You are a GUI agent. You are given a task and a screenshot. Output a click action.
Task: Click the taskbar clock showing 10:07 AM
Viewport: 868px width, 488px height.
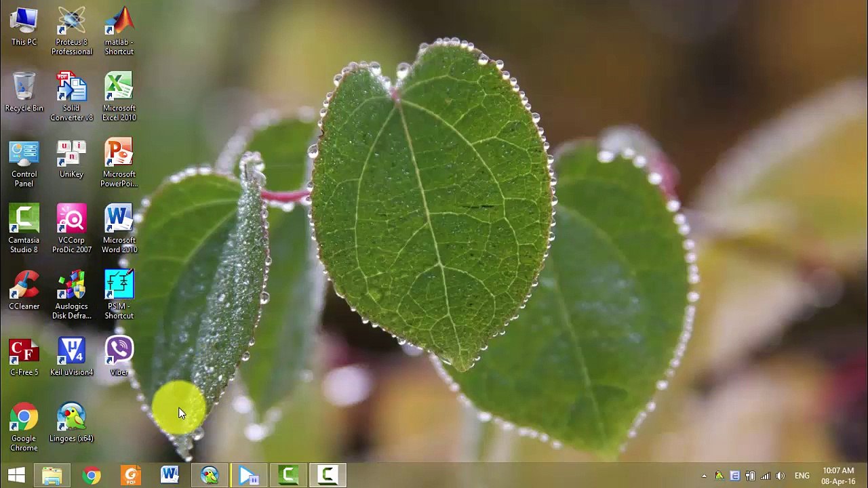838,476
